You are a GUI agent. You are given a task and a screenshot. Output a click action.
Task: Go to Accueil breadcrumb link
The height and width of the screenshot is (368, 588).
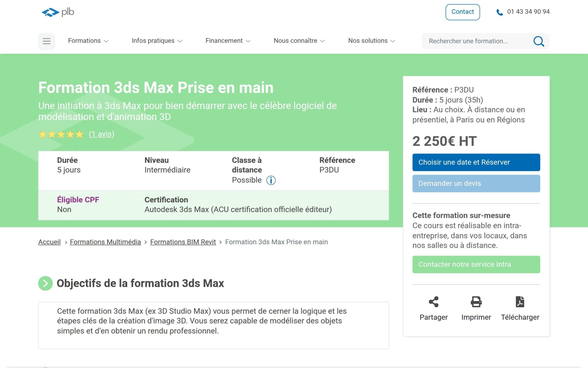point(49,242)
